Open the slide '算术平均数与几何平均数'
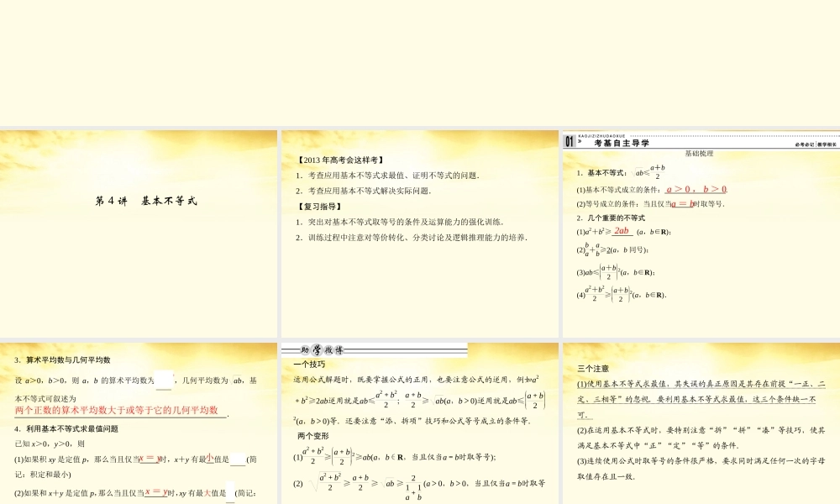Screen dimensions: 840x504 139,423
